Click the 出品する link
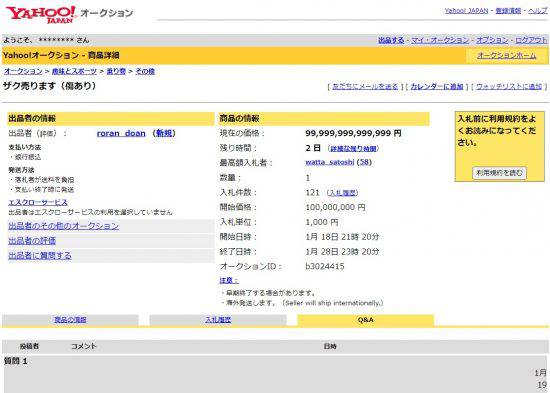 tap(391, 40)
